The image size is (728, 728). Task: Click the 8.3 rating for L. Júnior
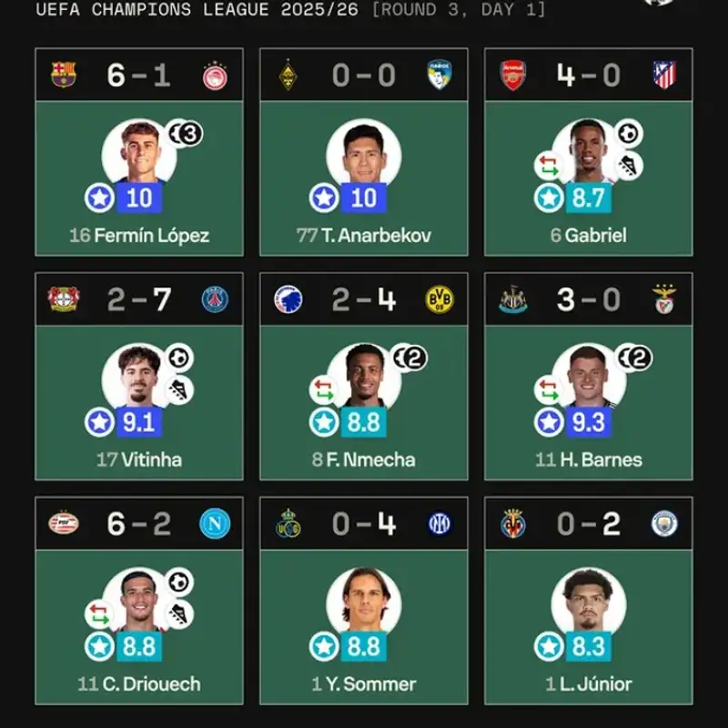tap(588, 646)
